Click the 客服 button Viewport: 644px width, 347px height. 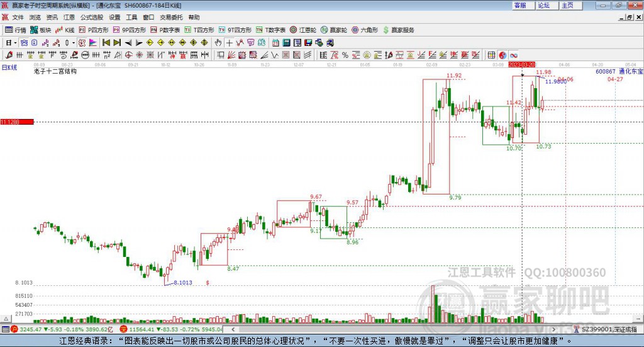click(523, 5)
